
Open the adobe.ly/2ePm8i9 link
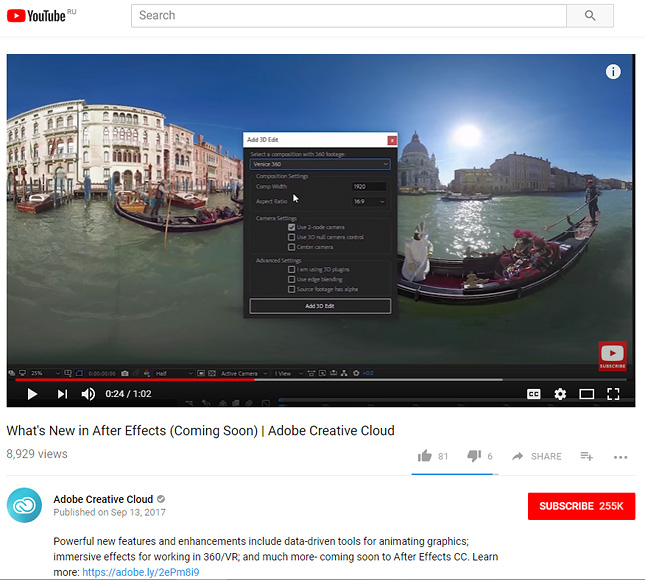coord(141,572)
